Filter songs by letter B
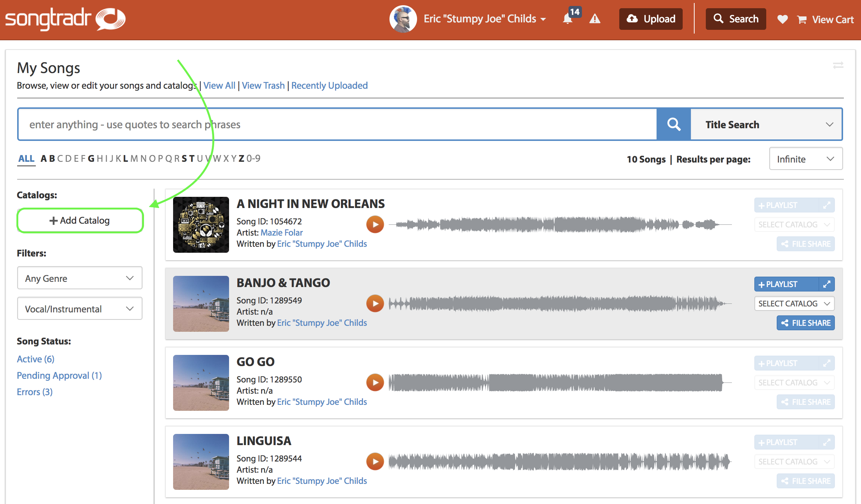Viewport: 861px width, 504px height. pyautogui.click(x=52, y=158)
